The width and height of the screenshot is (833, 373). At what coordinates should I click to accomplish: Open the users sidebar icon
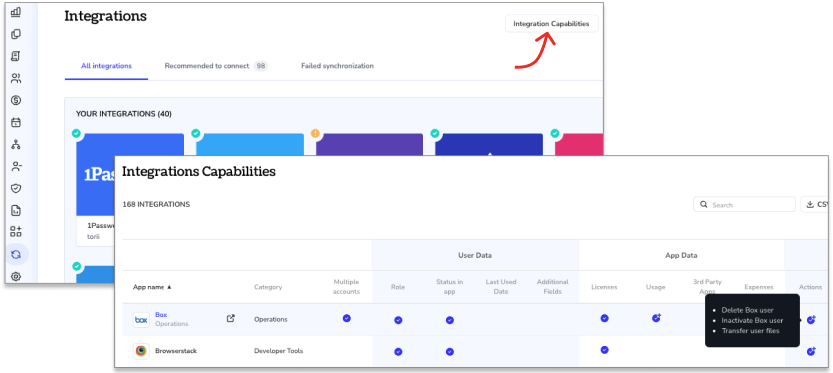tap(16, 79)
